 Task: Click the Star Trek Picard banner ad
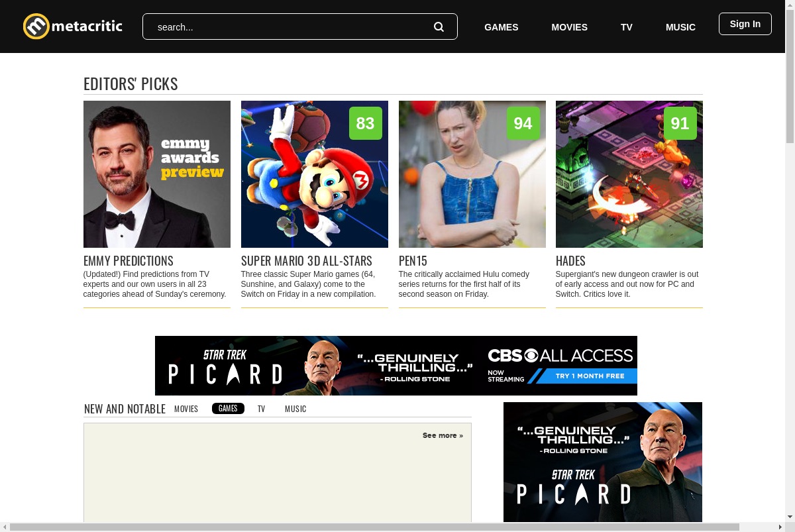[396, 366]
